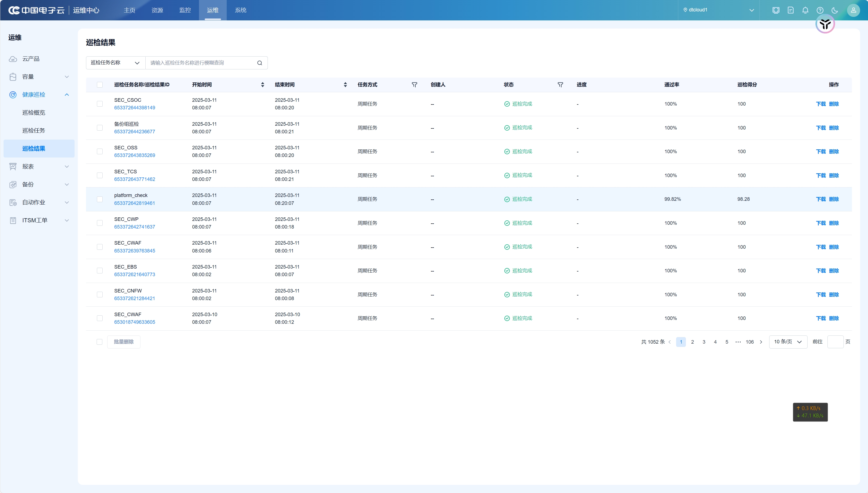868x493 pixels.
Task: Switch to the 系统 top tab
Action: pyautogui.click(x=240, y=10)
